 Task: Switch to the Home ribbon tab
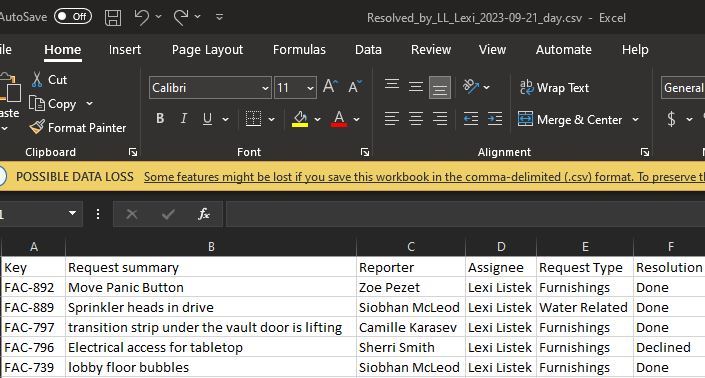(x=62, y=49)
